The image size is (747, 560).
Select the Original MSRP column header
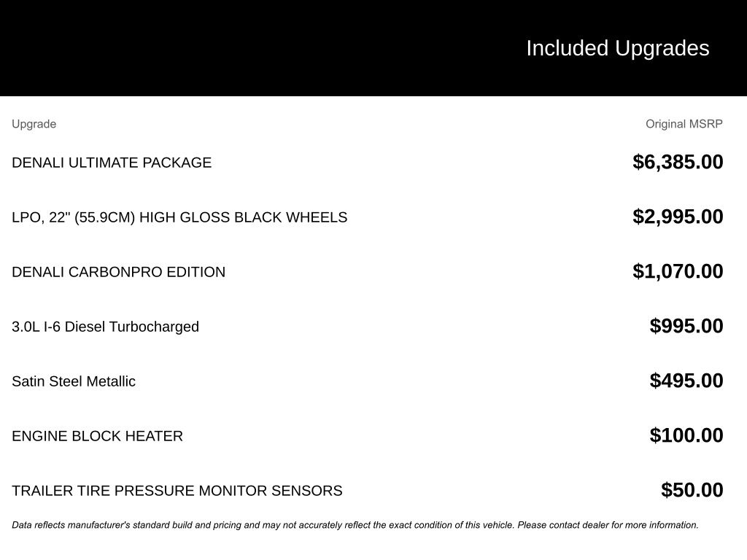[684, 124]
